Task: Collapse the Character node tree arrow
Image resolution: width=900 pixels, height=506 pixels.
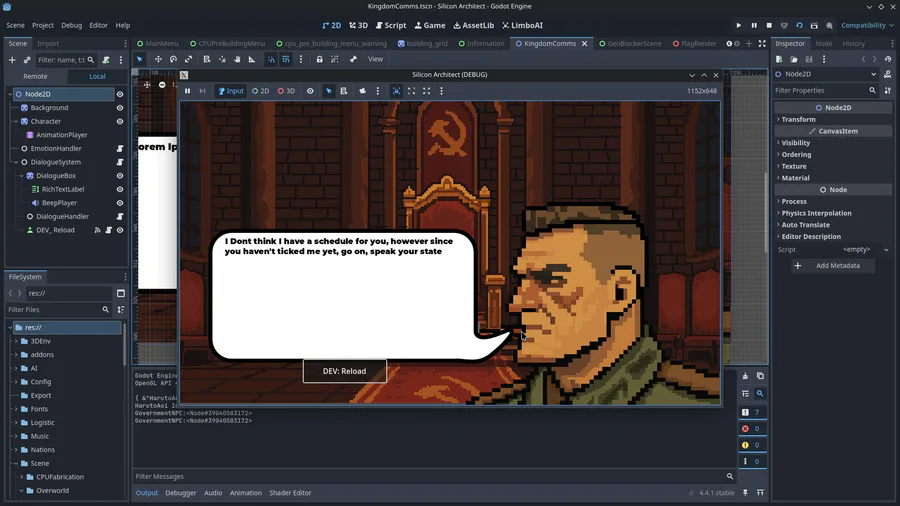Action: (16, 122)
